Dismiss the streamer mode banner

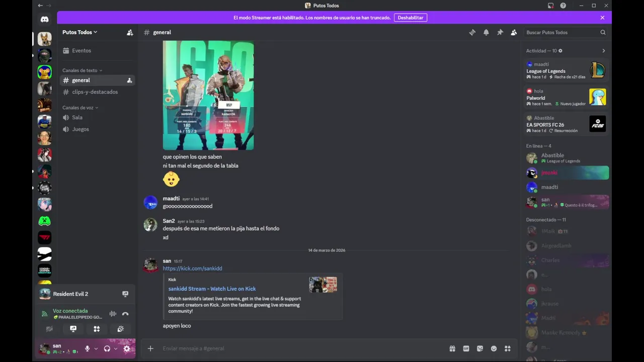pos(602,18)
